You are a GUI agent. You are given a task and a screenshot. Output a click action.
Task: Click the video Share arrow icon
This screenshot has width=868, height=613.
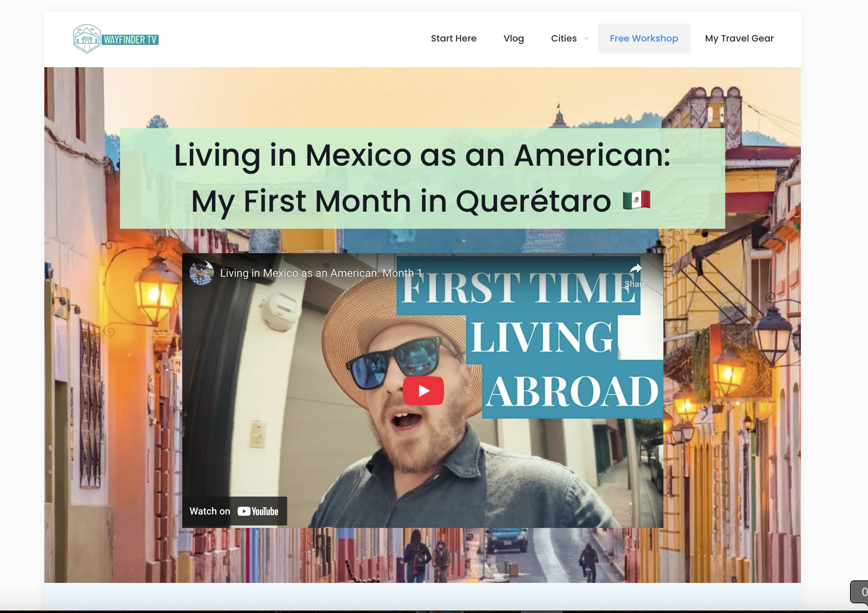click(635, 269)
